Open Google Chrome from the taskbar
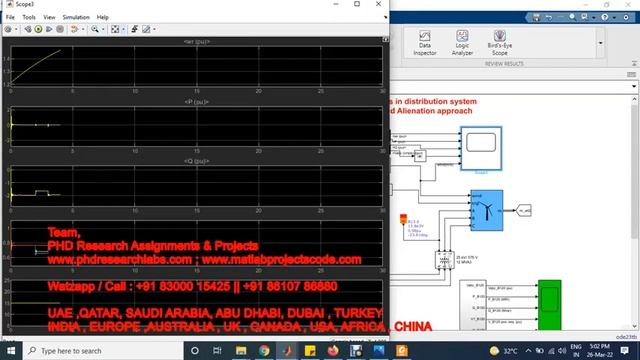Viewport: 640px width, 360px height. [x=264, y=351]
